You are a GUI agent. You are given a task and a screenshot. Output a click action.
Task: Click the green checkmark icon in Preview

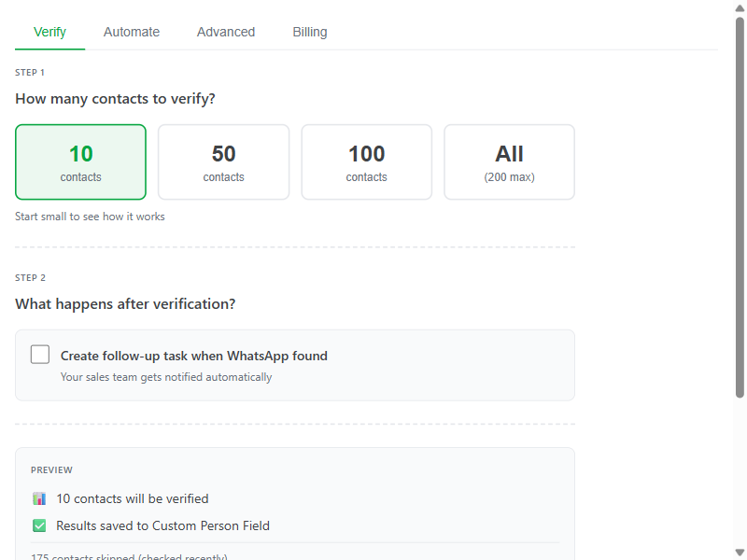coord(38,525)
